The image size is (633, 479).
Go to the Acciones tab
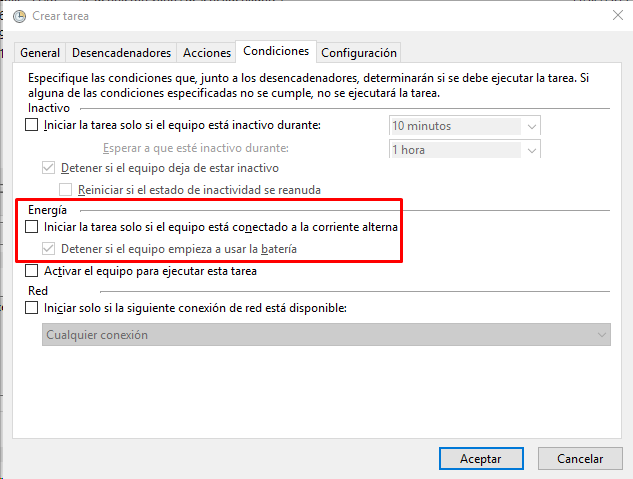coord(207,53)
